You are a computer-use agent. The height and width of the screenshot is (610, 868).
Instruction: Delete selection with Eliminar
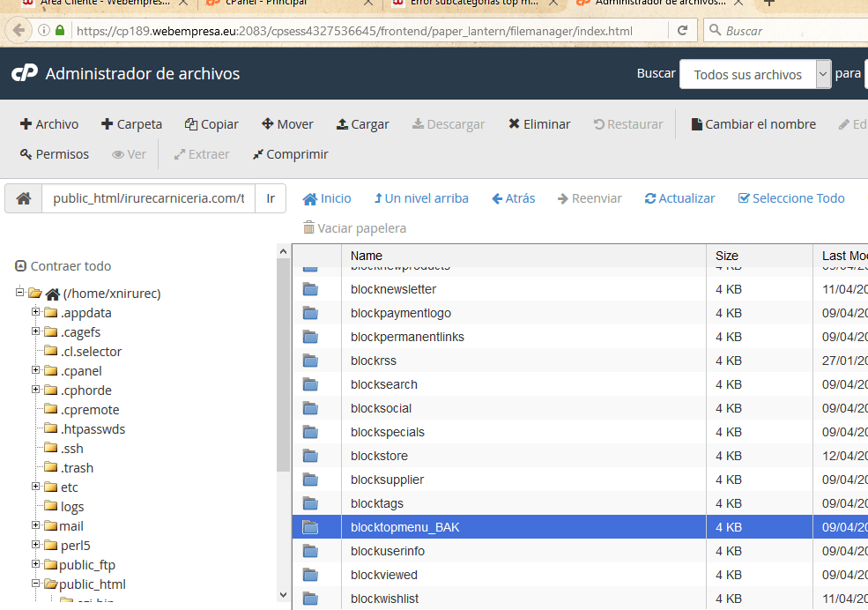pyautogui.click(x=539, y=124)
